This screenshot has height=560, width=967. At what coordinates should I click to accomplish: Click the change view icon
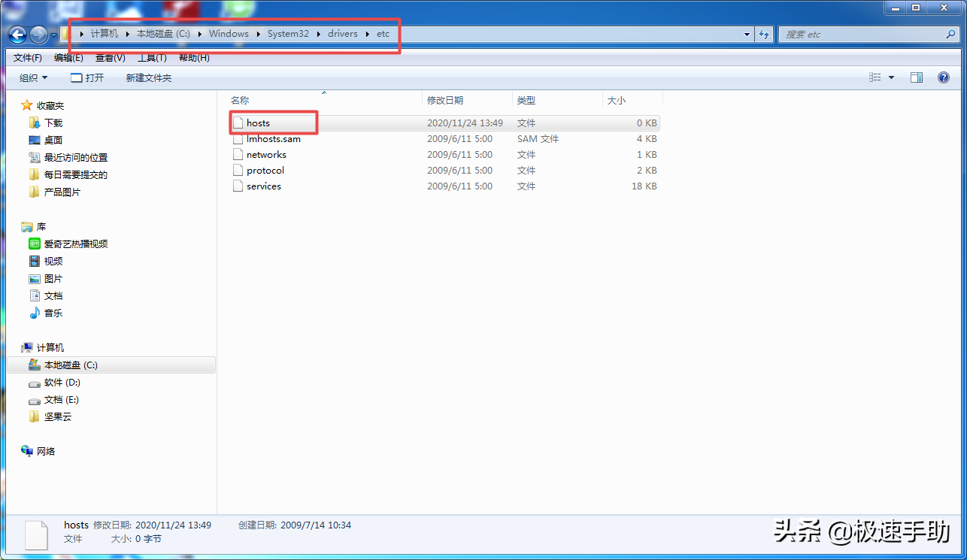875,77
